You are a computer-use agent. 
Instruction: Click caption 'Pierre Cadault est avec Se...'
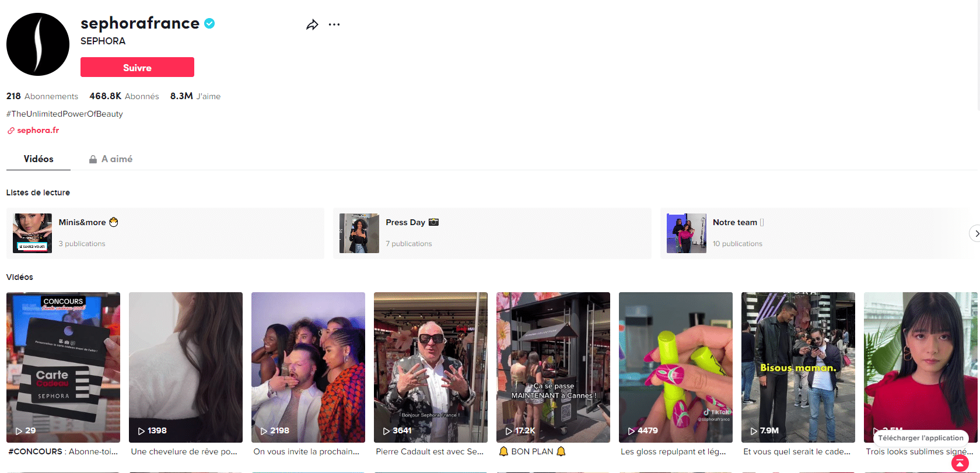(430, 451)
